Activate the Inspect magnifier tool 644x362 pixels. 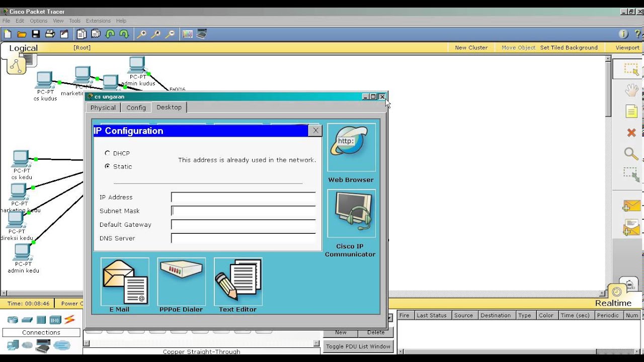[x=631, y=154]
